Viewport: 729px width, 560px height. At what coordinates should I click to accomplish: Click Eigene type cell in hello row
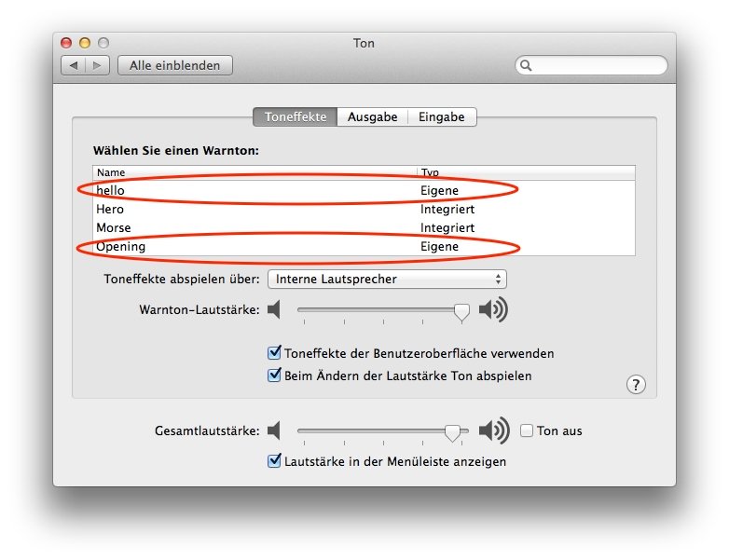pos(439,190)
